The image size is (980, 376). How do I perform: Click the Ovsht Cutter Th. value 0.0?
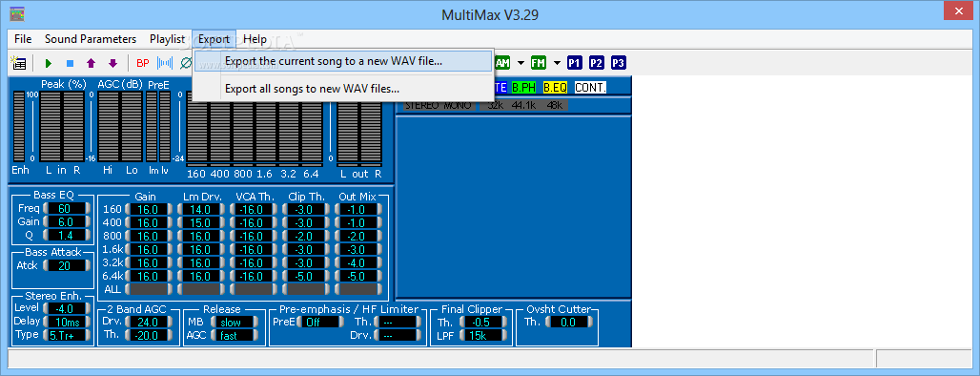pyautogui.click(x=569, y=323)
